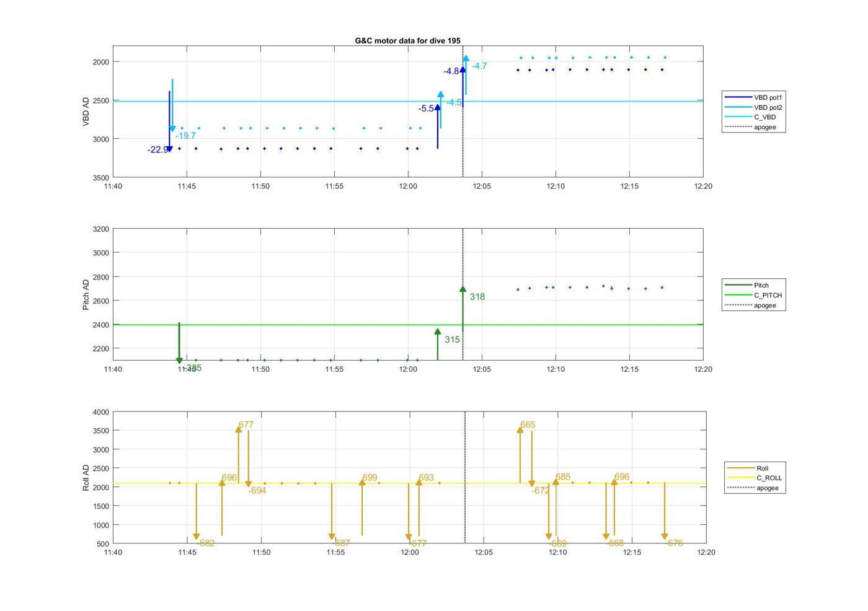Click the '693' roll move annotation

point(426,478)
